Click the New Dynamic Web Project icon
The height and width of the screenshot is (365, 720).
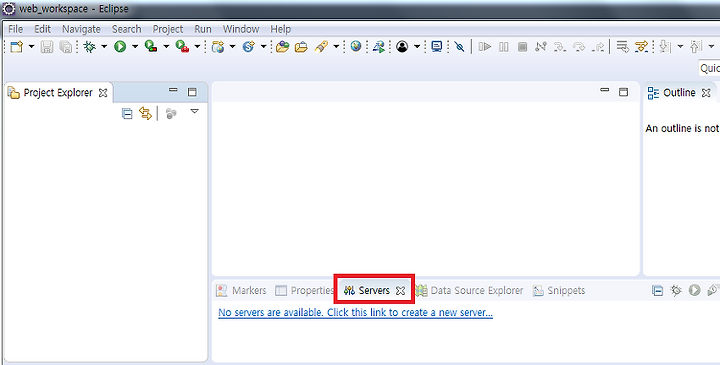pos(218,46)
